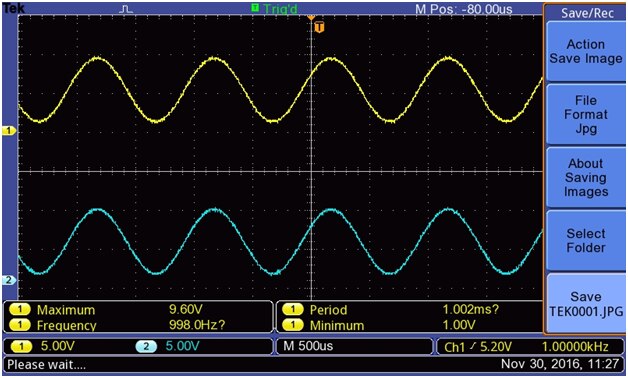Click channel 2 scale badge at 5.00V
This screenshot has height=378, width=628.
pyautogui.click(x=146, y=346)
